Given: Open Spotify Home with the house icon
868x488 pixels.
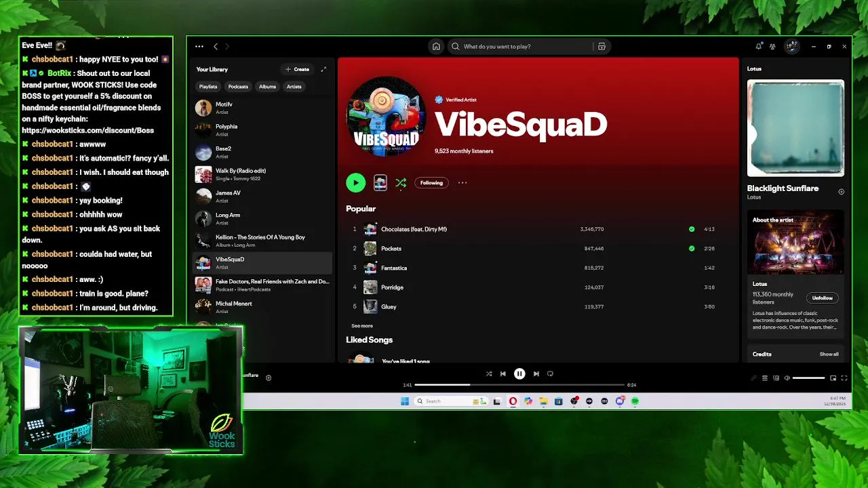Looking at the screenshot, I should coord(436,47).
